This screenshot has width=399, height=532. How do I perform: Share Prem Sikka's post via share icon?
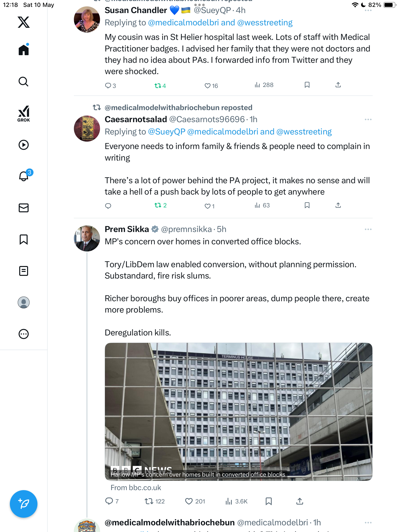[299, 501]
